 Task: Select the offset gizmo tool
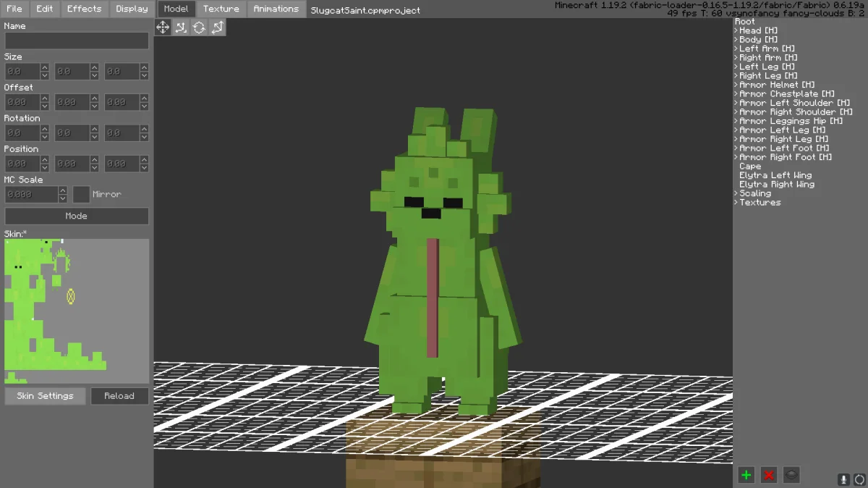181,28
